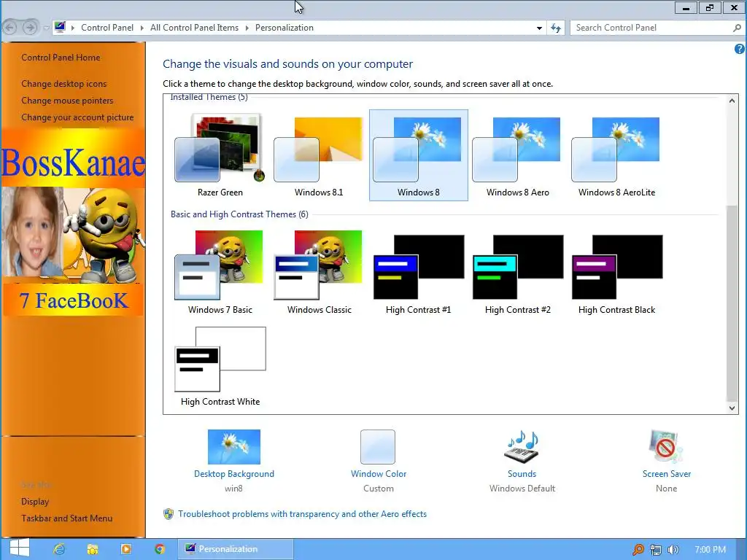
Task: Open Change mouse pointers
Action: (x=67, y=101)
